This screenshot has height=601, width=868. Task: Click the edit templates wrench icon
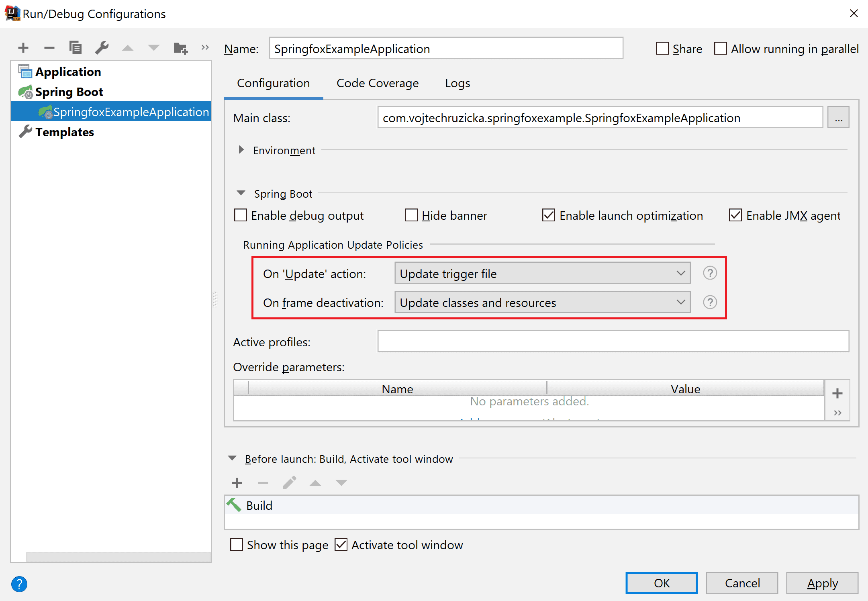[x=102, y=48]
